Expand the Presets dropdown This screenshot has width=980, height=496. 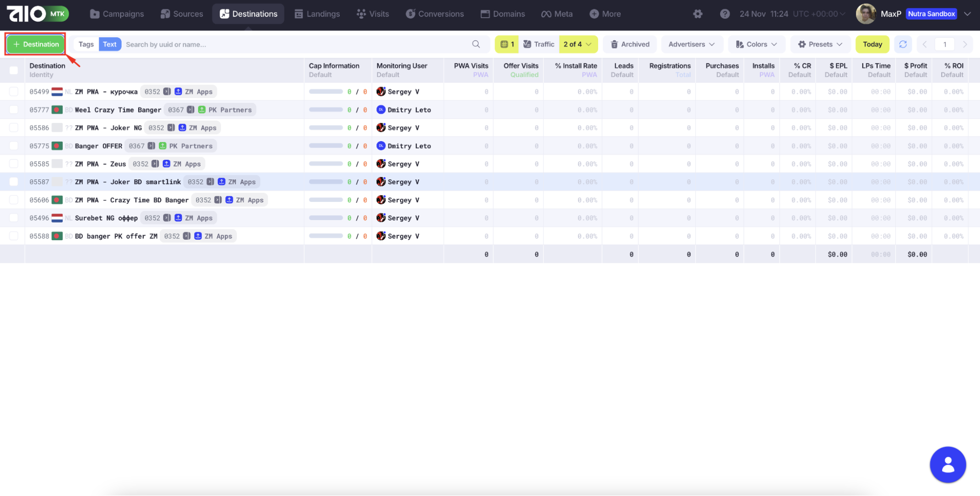click(x=820, y=44)
